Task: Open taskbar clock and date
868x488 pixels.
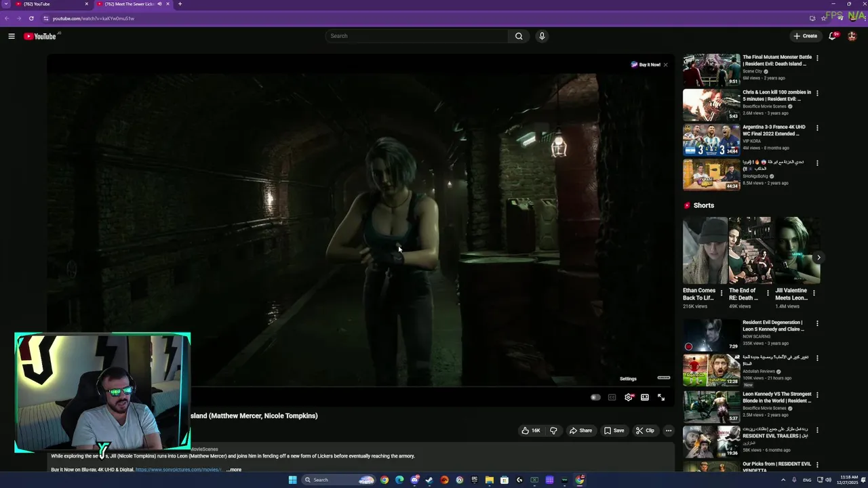Action: [847, 480]
